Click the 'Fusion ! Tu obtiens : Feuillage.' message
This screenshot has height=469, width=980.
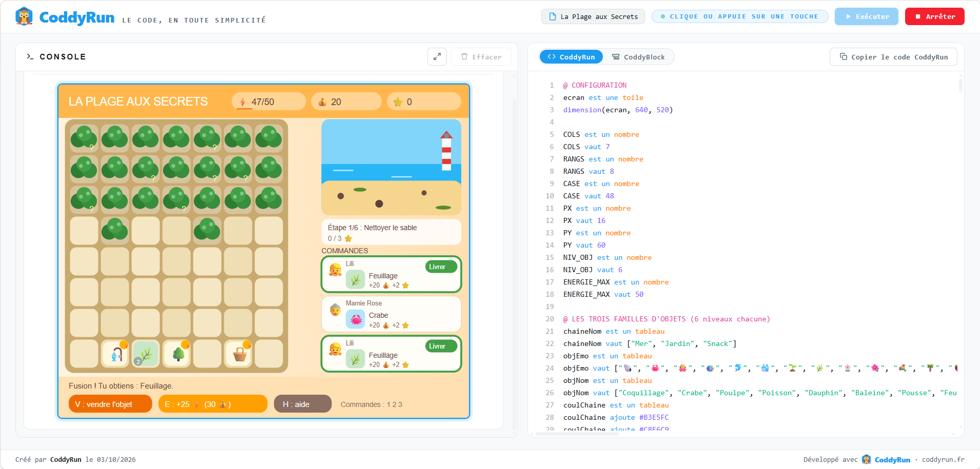click(121, 386)
